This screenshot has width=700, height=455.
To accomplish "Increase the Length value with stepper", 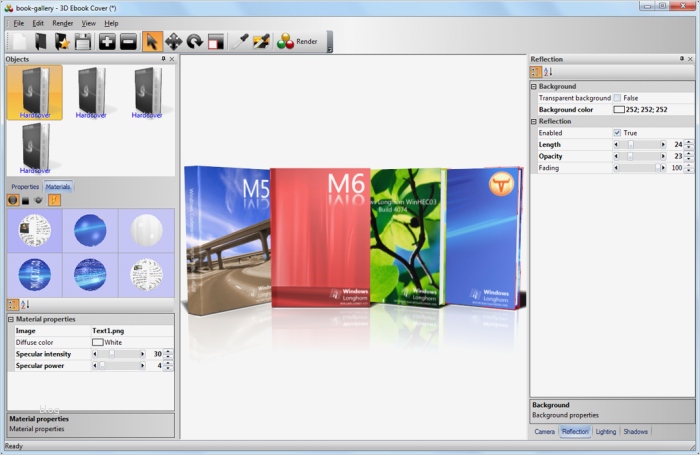I will [x=689, y=142].
